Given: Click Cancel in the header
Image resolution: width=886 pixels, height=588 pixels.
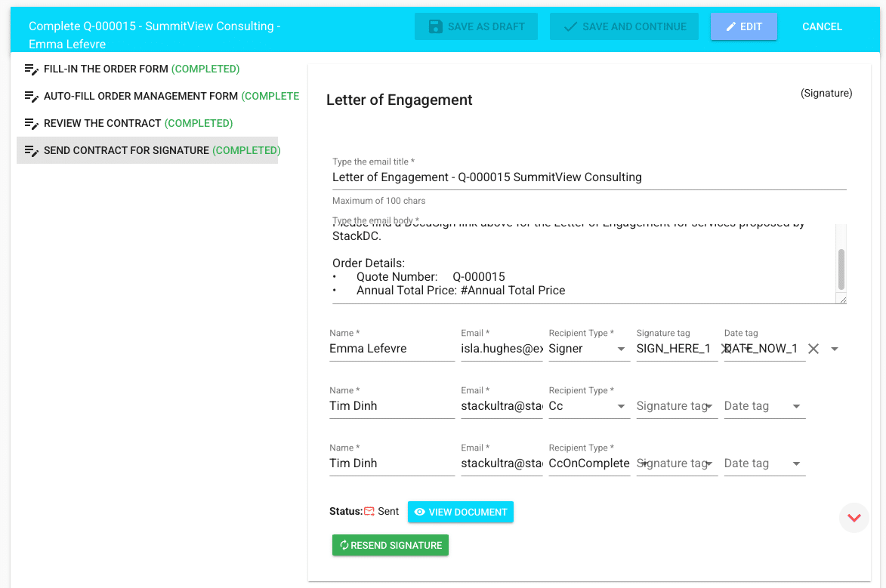Looking at the screenshot, I should 822,26.
